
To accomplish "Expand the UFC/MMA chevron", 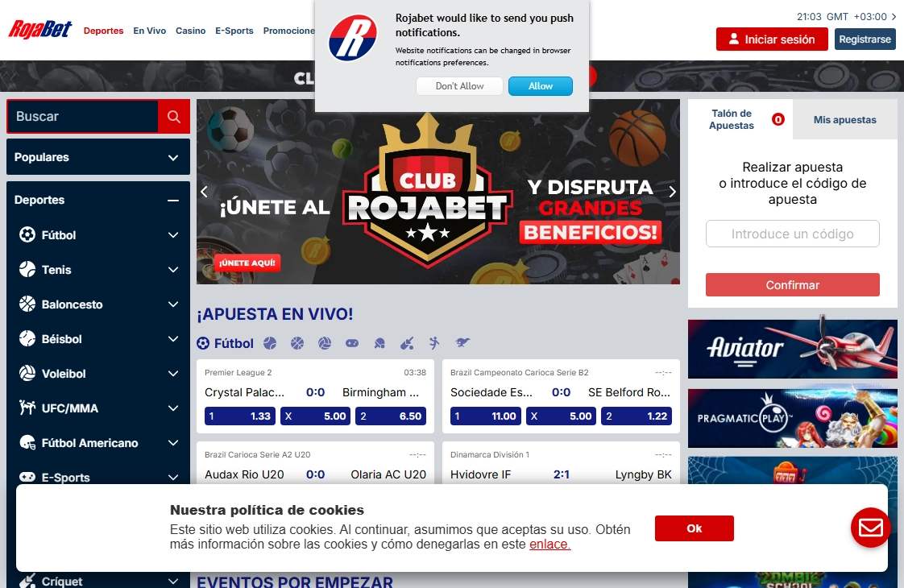I will (x=173, y=408).
